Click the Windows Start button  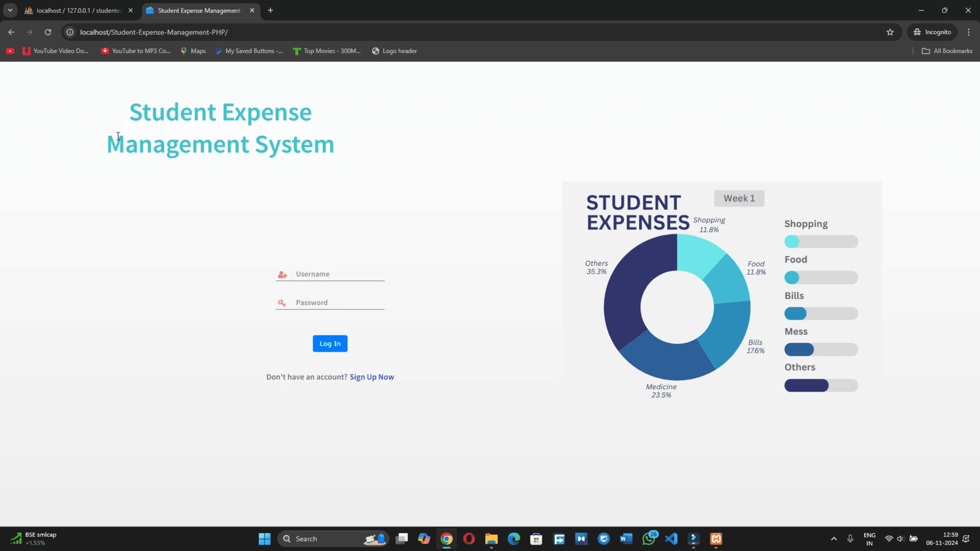point(265,539)
